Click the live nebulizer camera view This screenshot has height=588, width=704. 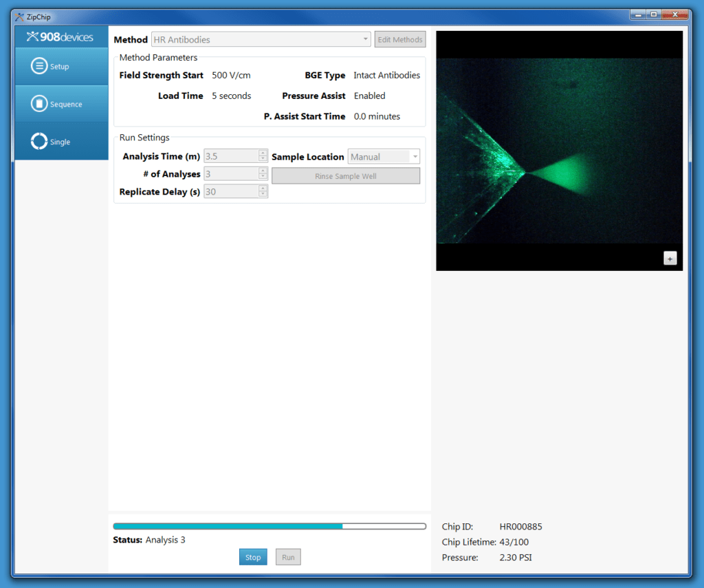tap(559, 150)
